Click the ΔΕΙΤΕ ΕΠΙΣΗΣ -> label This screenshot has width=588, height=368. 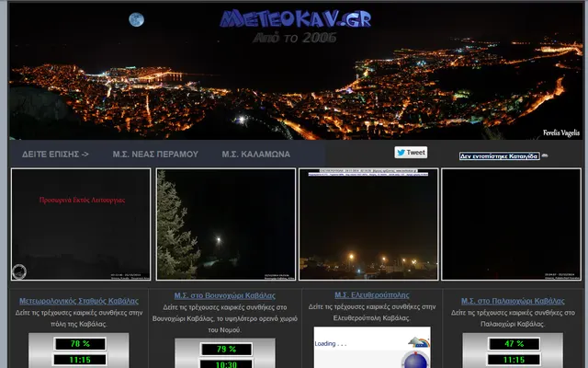(55, 155)
